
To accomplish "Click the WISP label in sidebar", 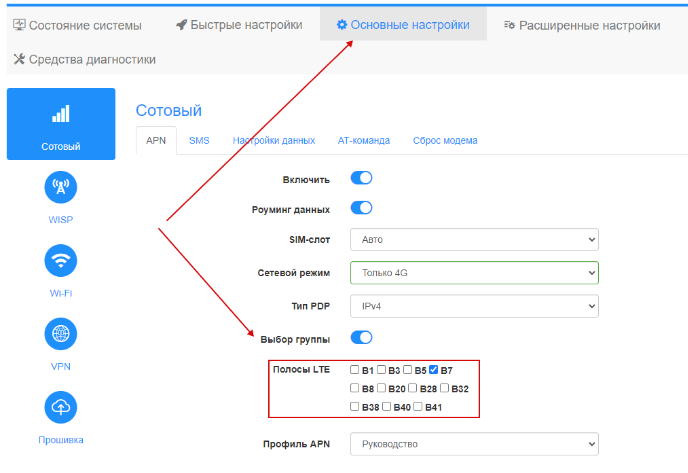I will coord(61,220).
